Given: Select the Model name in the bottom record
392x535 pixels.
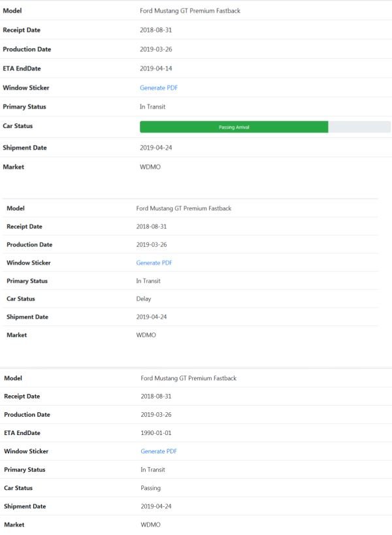Looking at the screenshot, I should tap(189, 378).
